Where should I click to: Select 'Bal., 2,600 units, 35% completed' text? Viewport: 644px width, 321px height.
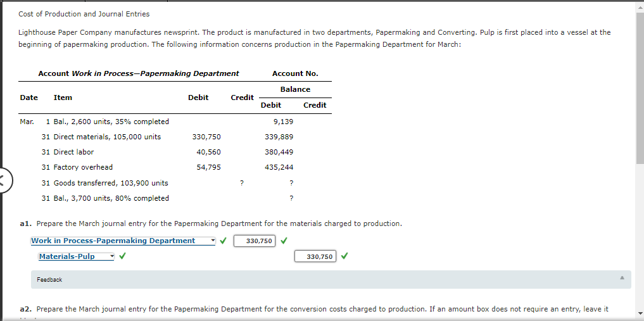point(111,122)
